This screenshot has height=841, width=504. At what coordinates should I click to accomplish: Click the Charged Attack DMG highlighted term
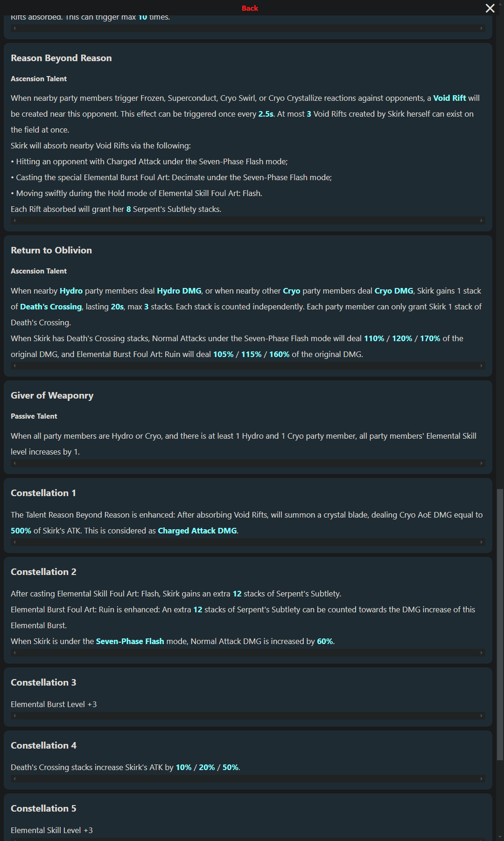[197, 531]
